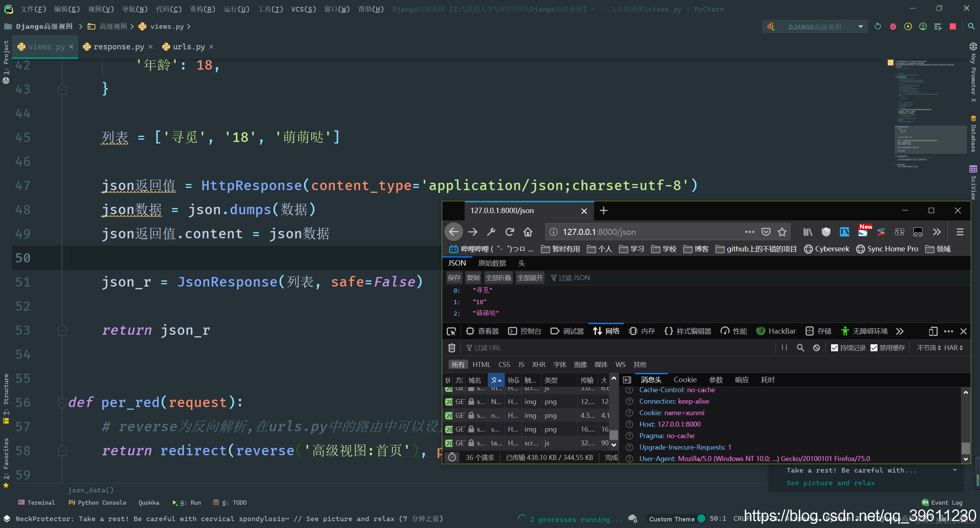Open the throttling dropdown in network panel
This screenshot has width=980, height=528.
pos(928,348)
